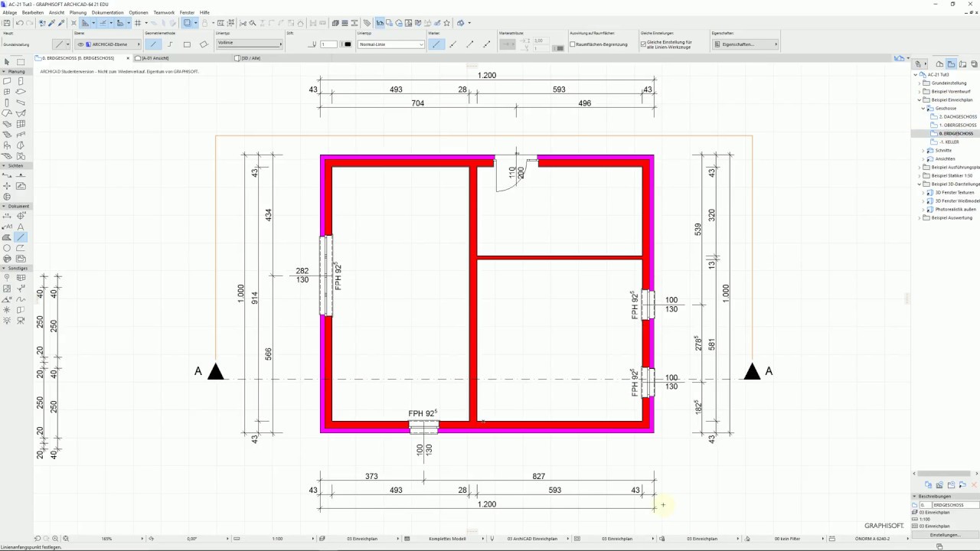The height and width of the screenshot is (551, 980).
Task: Open the Ablage menu
Action: (9, 12)
